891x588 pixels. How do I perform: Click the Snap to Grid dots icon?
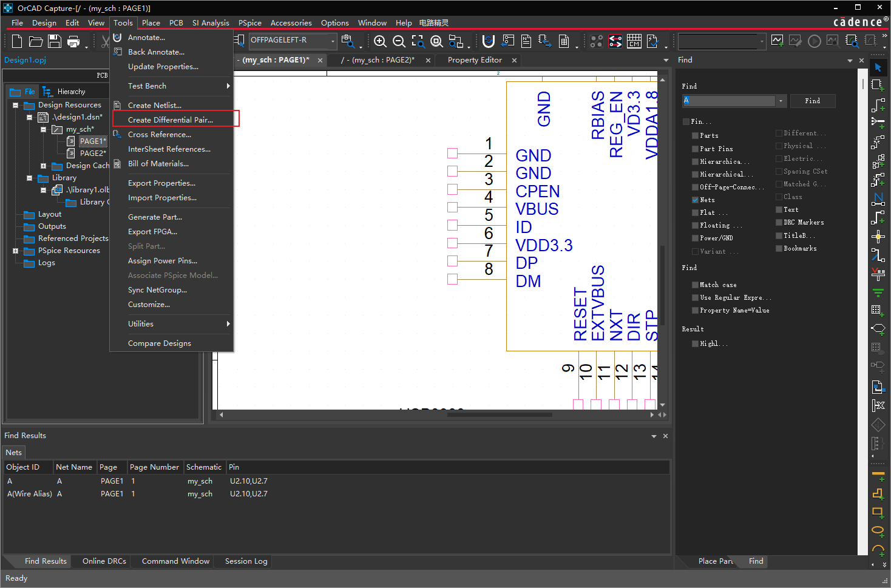click(597, 41)
